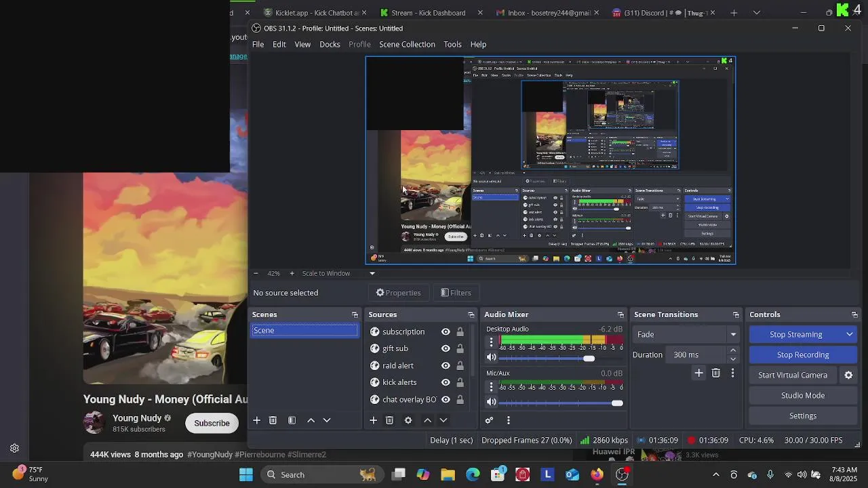
Task: Unlock the gift sub source lock
Action: 460,348
